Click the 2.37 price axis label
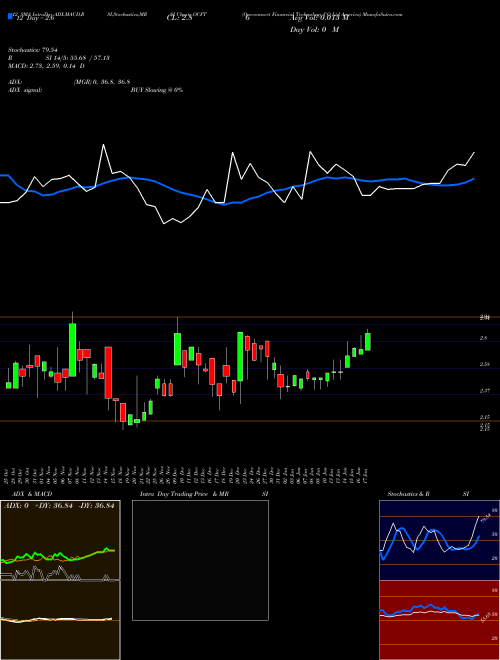The height and width of the screenshot is (660, 500). point(485,391)
